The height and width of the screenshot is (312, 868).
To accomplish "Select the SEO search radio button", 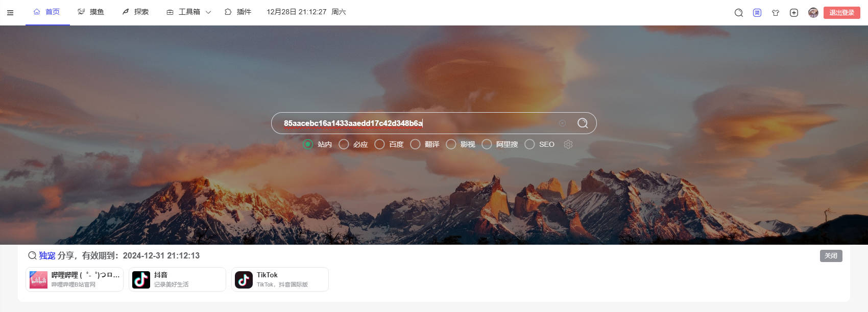I will pyautogui.click(x=529, y=144).
